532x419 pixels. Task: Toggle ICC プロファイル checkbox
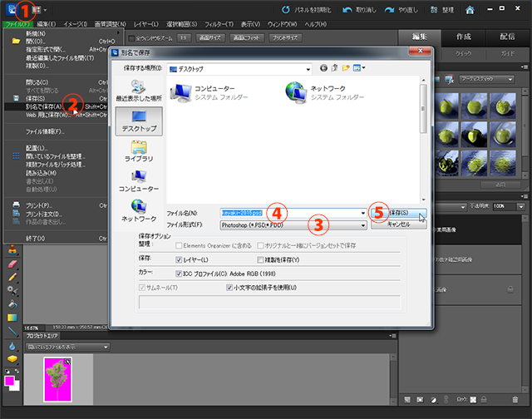point(179,274)
